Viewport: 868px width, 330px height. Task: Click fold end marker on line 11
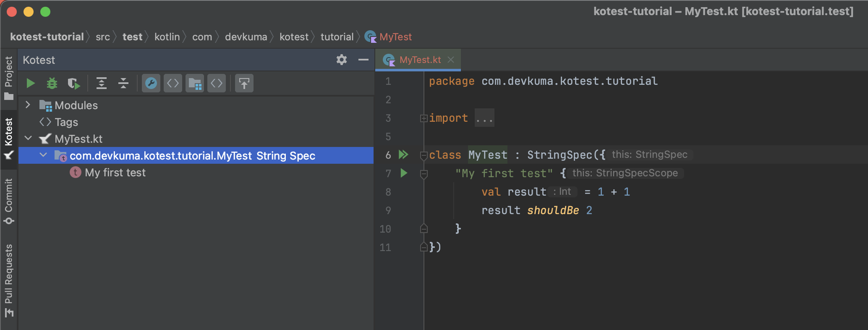coord(424,247)
